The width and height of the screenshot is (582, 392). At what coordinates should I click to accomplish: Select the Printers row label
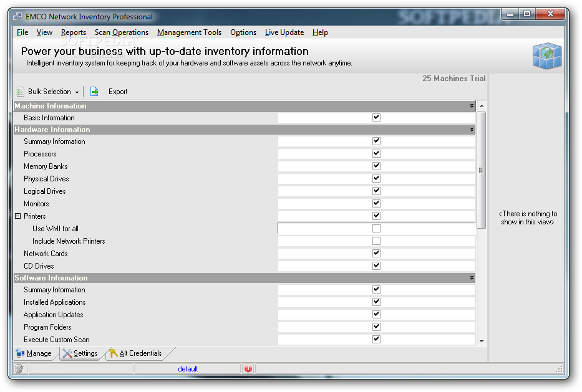tap(35, 216)
